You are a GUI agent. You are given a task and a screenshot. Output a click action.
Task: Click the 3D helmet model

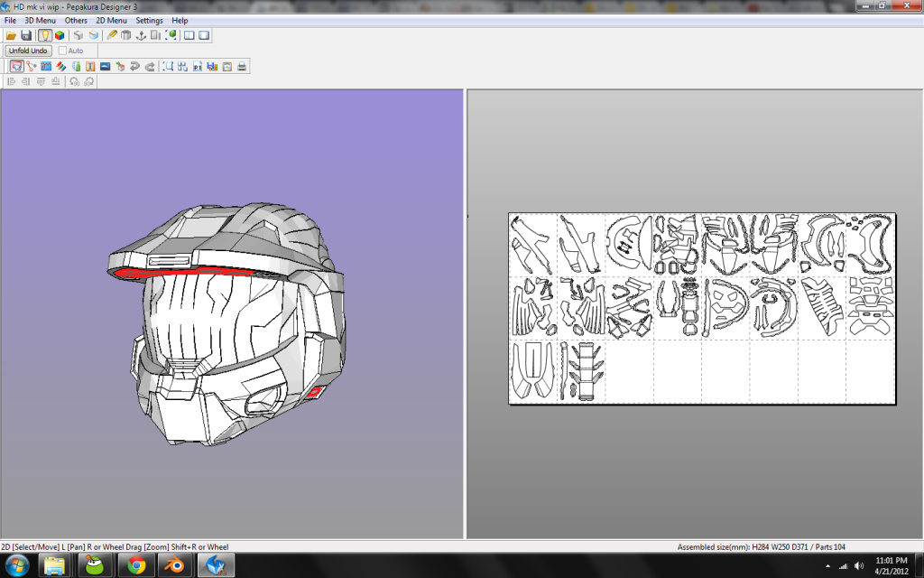226,324
